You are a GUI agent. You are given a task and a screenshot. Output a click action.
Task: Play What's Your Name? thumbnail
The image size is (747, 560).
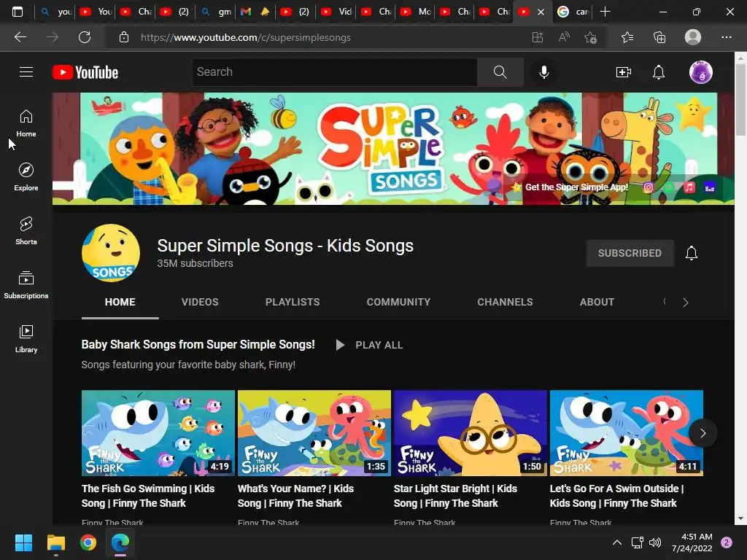pos(314,433)
